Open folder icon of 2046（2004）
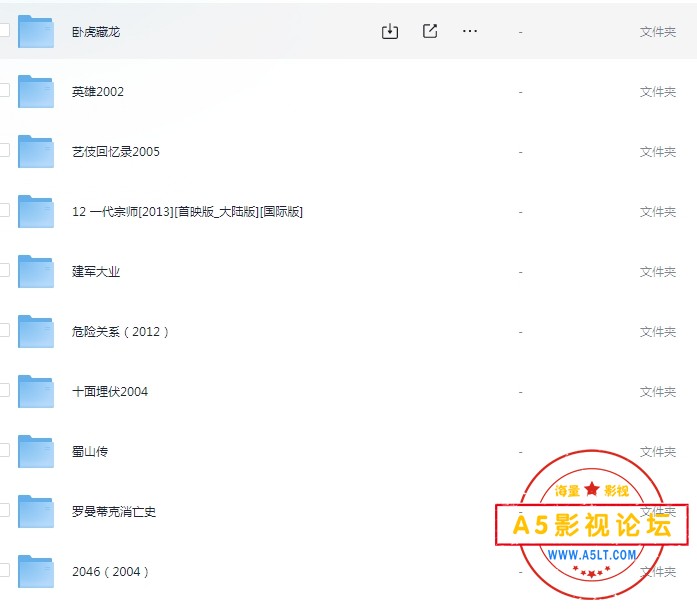The image size is (697, 610). coord(36,572)
